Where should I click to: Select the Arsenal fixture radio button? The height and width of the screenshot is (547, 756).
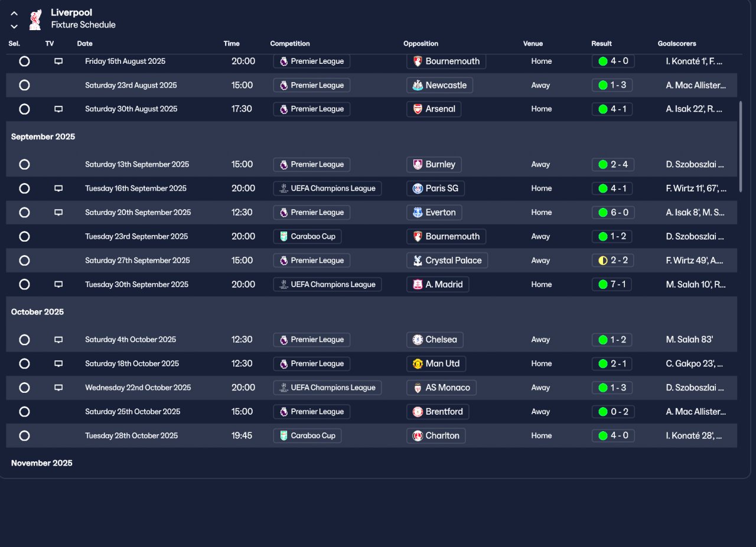[24, 109]
